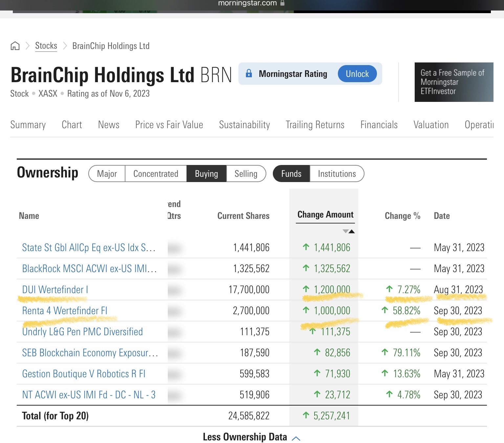Click the 82,856 change amount
Viewport: 504px width, 443px height.
[338, 353]
